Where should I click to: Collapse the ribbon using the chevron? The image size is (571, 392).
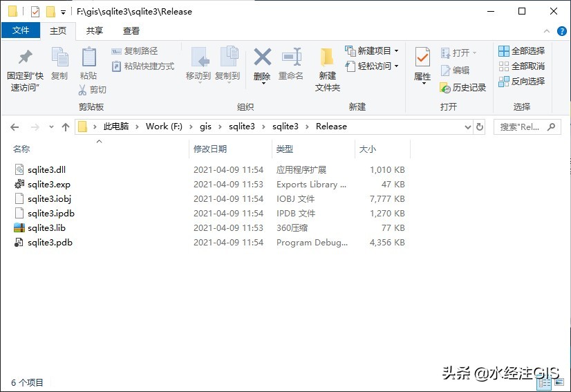pyautogui.click(x=547, y=31)
